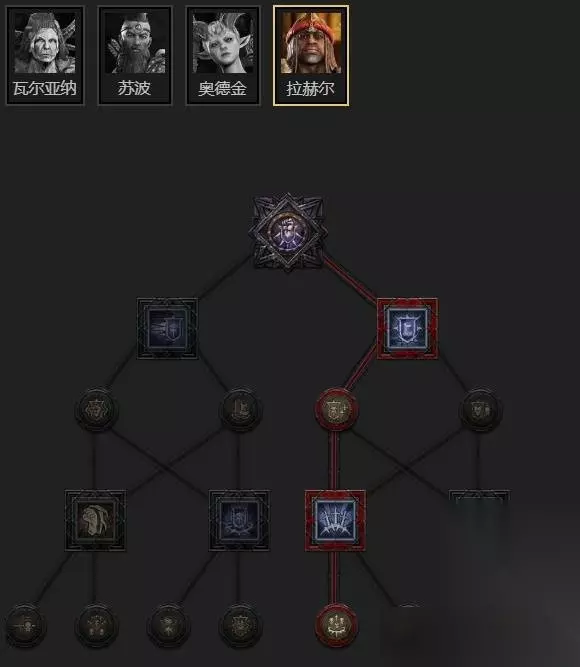Click third circular passive in the bottom row
The image size is (580, 667).
[x=168, y=625]
